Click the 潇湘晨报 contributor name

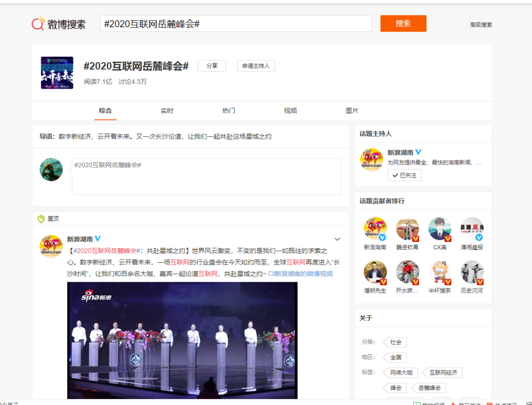(472, 247)
